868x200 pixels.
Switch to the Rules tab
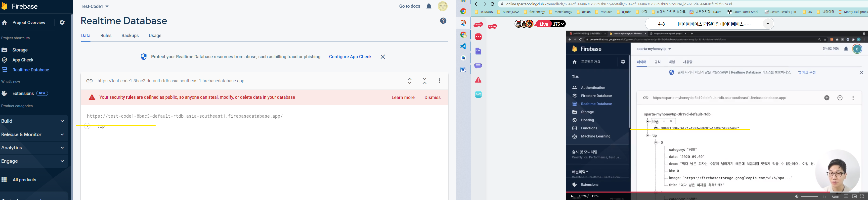coord(106,36)
